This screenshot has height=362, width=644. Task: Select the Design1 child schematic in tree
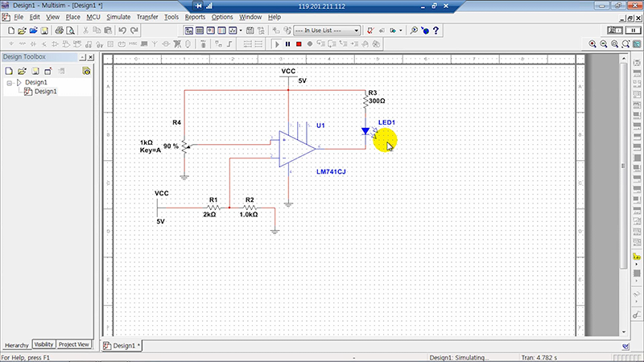44,91
